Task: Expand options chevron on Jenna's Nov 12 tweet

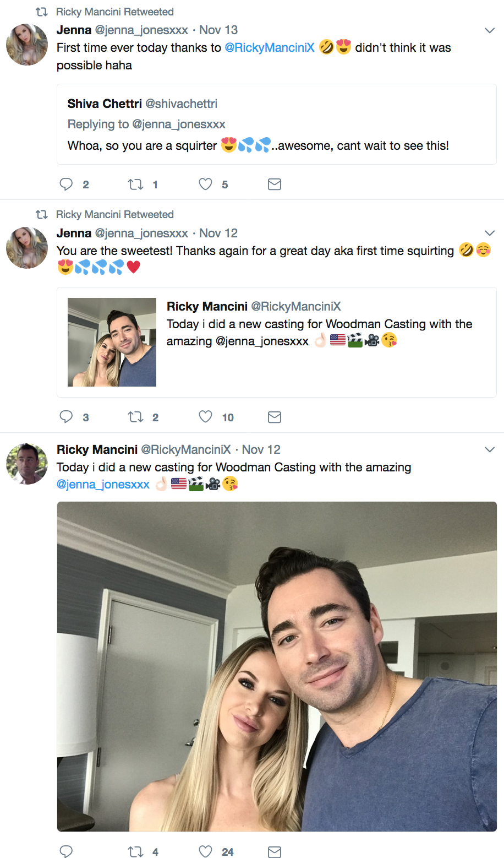Action: click(489, 233)
